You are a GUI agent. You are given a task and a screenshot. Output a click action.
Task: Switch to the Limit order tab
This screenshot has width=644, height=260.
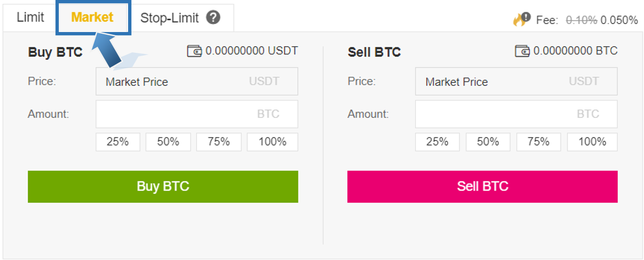point(30,18)
